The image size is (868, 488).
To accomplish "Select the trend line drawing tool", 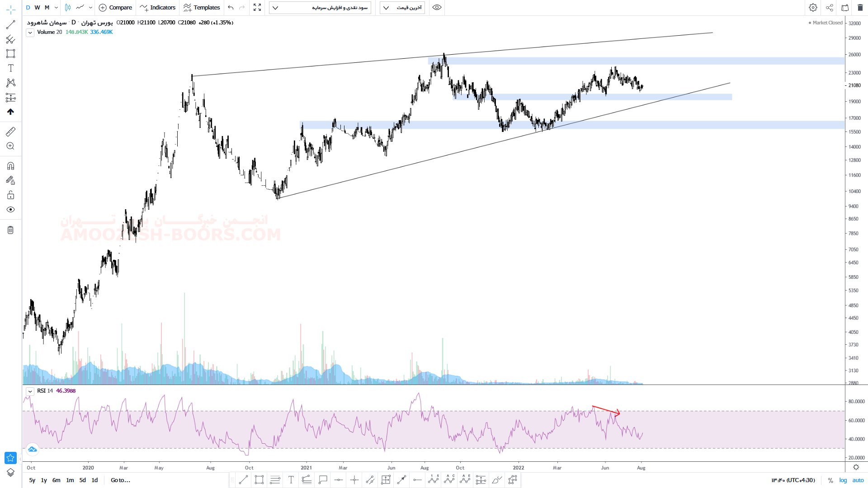I will [10, 25].
